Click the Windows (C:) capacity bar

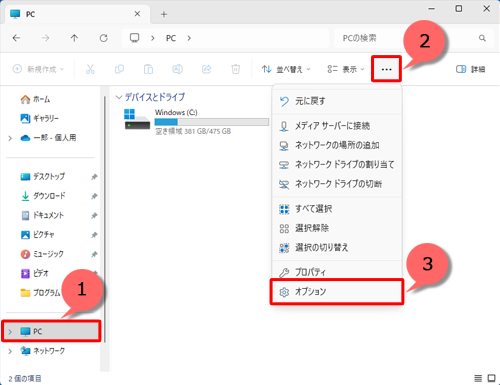pos(212,122)
